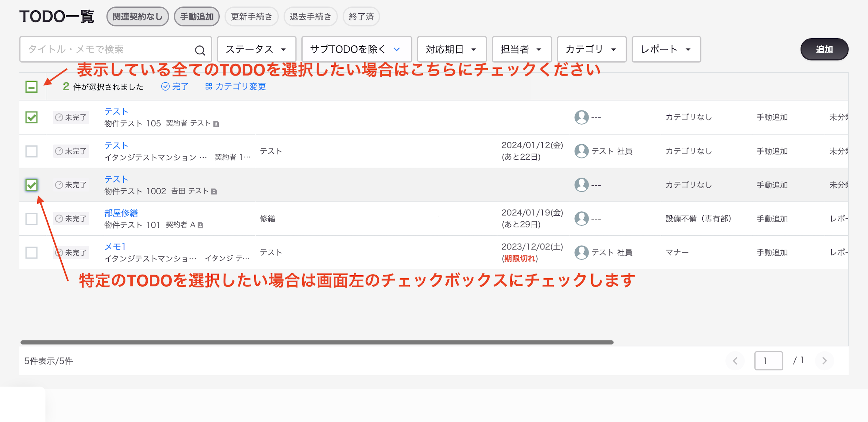
Task: Click the 追加 button
Action: click(824, 50)
